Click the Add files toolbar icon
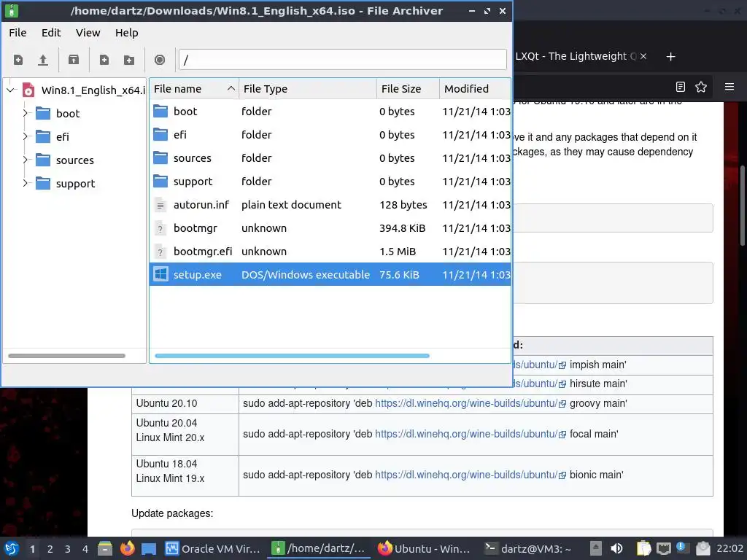Viewport: 747px width, 560px height. pos(104,60)
